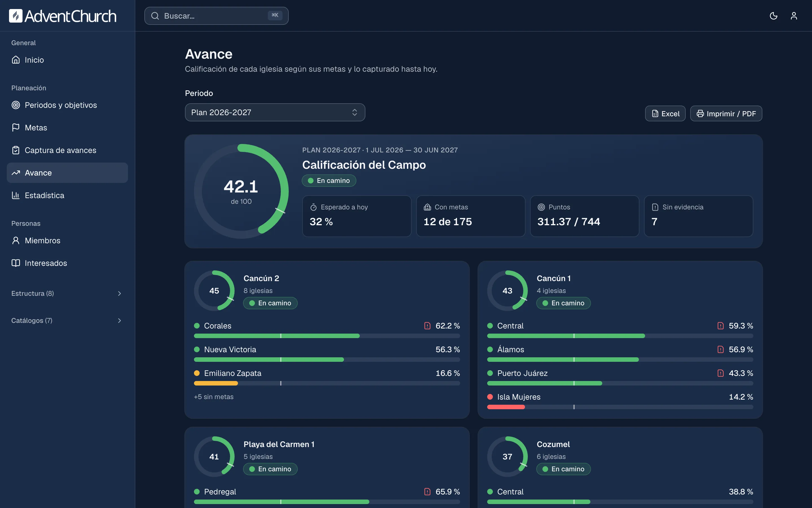Open the Cancún 1 district card title
812x508 pixels.
click(x=554, y=278)
